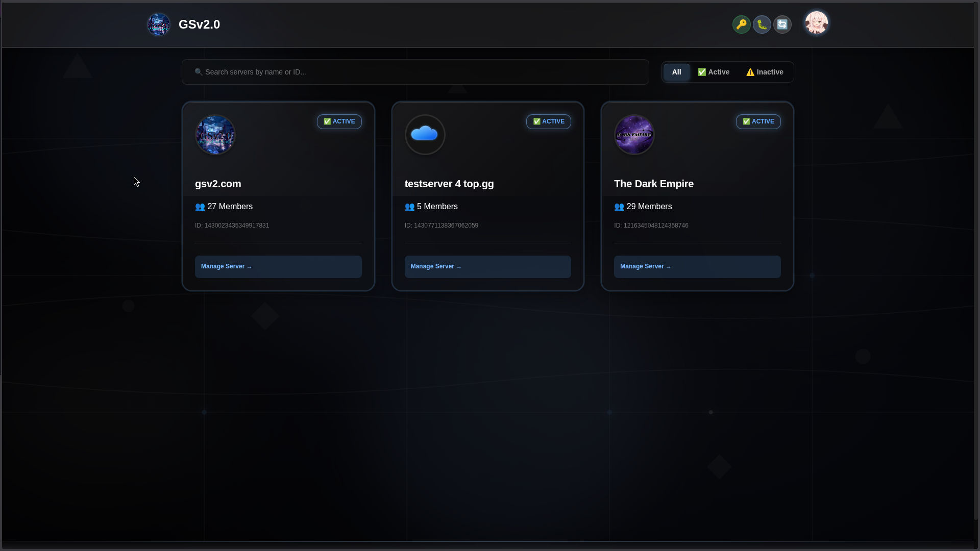The width and height of the screenshot is (980, 551).
Task: Open Manage Server for gsv2.com
Action: pos(278,266)
